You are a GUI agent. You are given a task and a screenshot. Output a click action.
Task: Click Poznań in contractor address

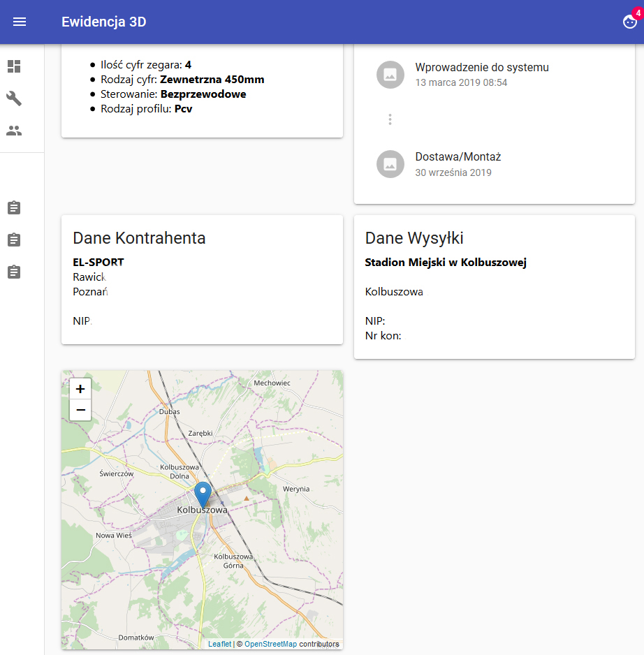[90, 292]
